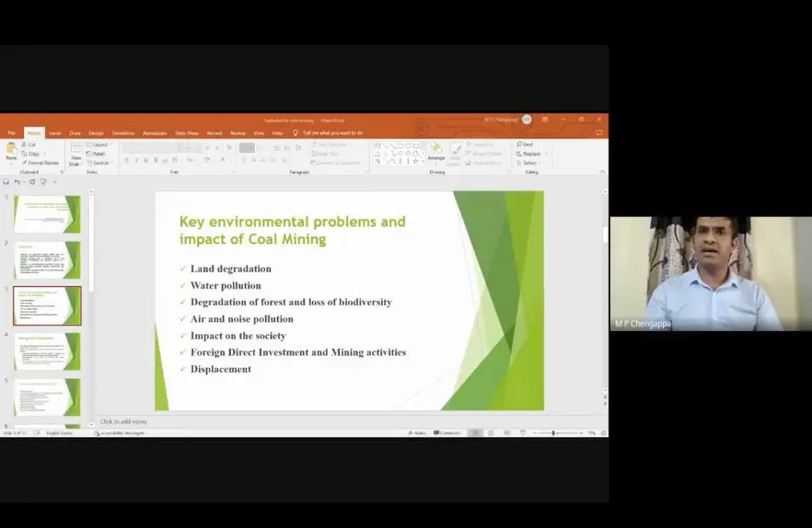Select the second slide thumbnail in panel

pyautogui.click(x=47, y=260)
